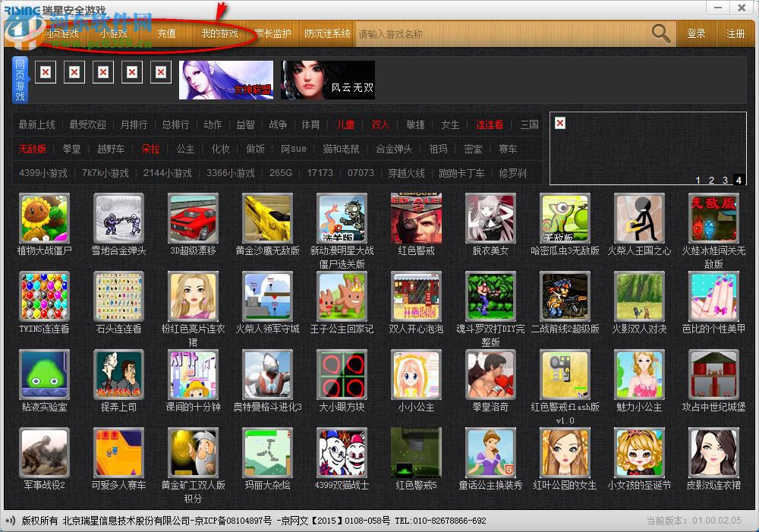759x532 pixels.
Task: Open the 火影双人对决 game icon
Action: [x=639, y=296]
